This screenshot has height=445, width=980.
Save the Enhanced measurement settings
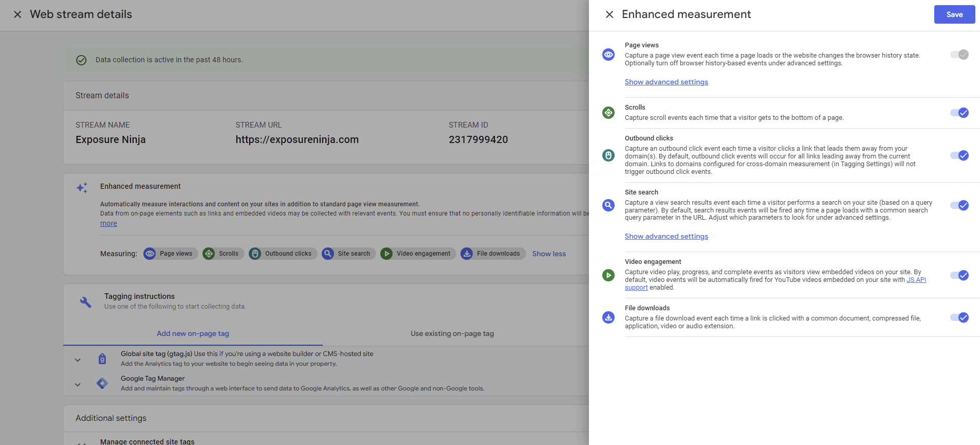point(954,14)
